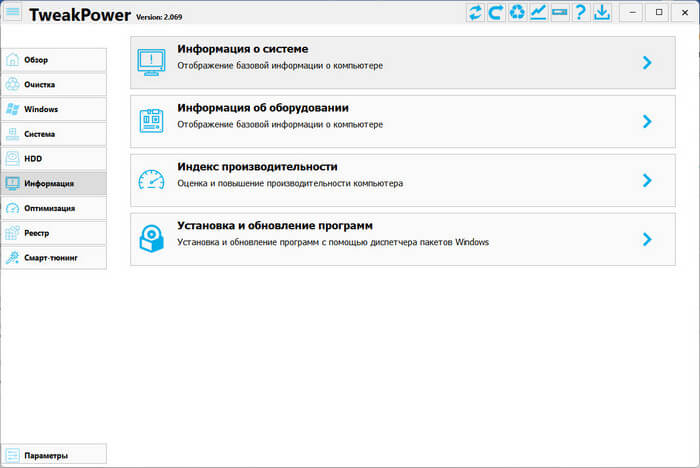The width and height of the screenshot is (700, 468).
Task: Click the two-arrow refresh icon in top toolbar
Action: tap(476, 13)
